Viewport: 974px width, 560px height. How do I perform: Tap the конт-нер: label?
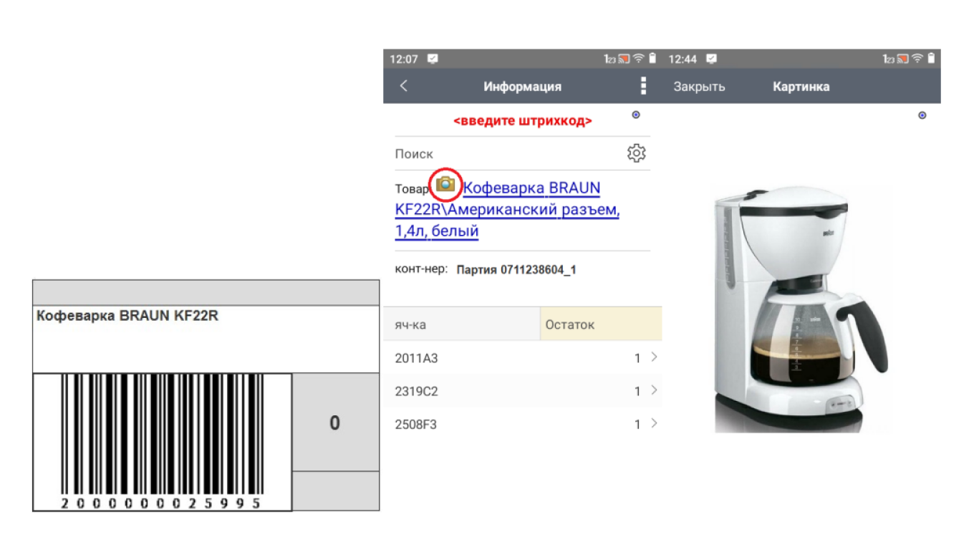421,269
